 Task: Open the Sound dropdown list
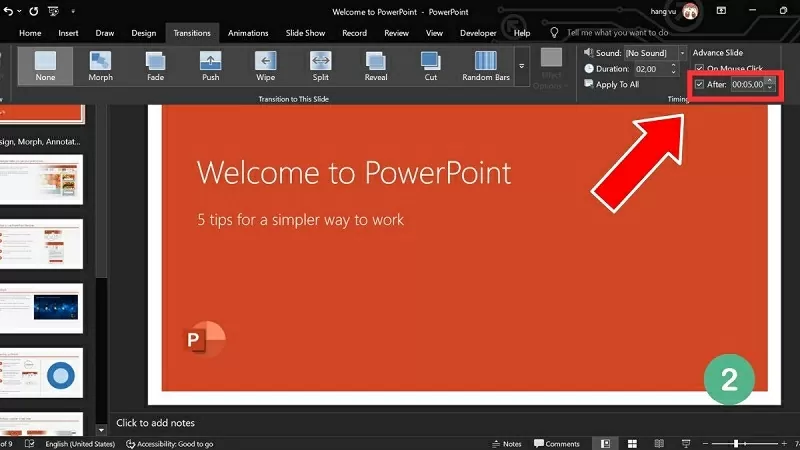pos(682,52)
